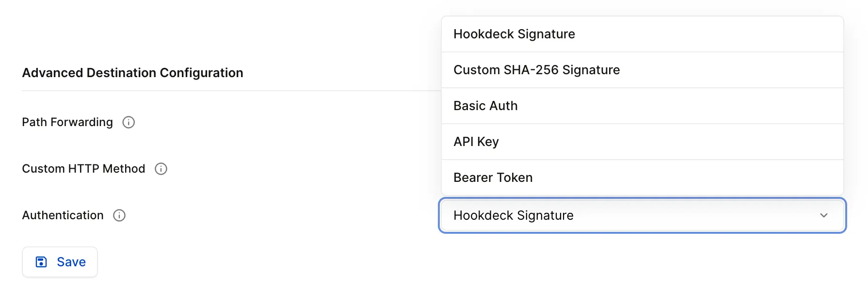Click the currently selected Hookdeck Signature value
Viewport: 868px width, 291px height.
tap(514, 215)
